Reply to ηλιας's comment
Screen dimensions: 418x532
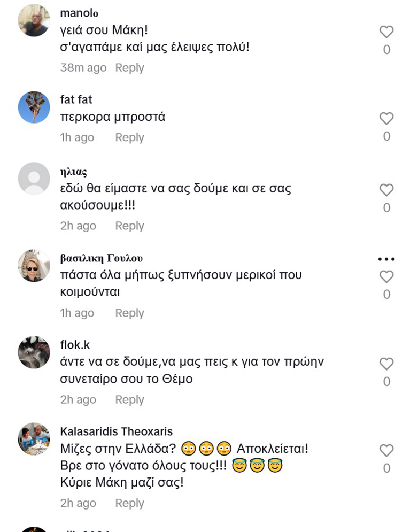(130, 226)
